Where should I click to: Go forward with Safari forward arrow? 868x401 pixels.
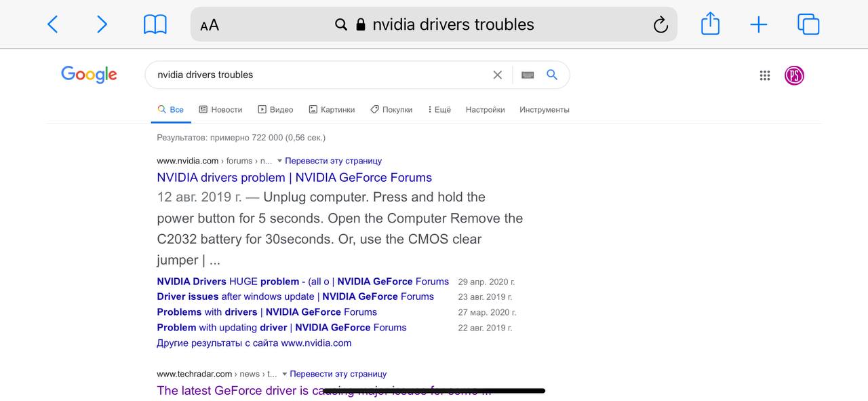click(102, 24)
